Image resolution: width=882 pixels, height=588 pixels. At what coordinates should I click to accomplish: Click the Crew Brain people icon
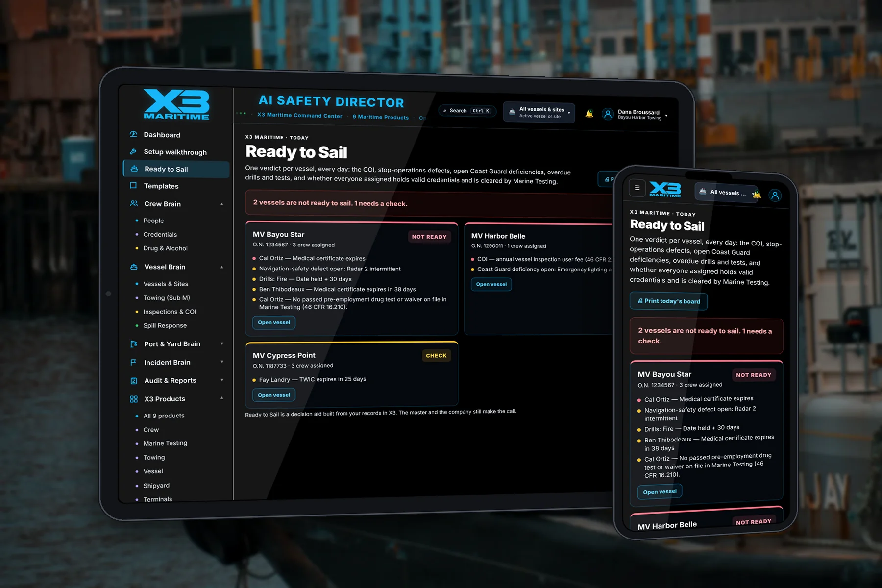pos(134,203)
